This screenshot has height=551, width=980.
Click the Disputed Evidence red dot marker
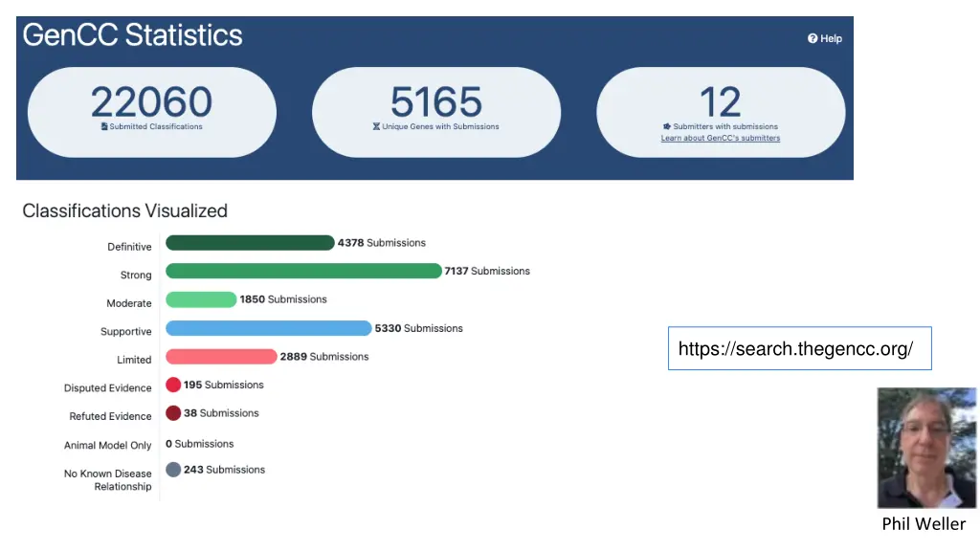point(172,385)
